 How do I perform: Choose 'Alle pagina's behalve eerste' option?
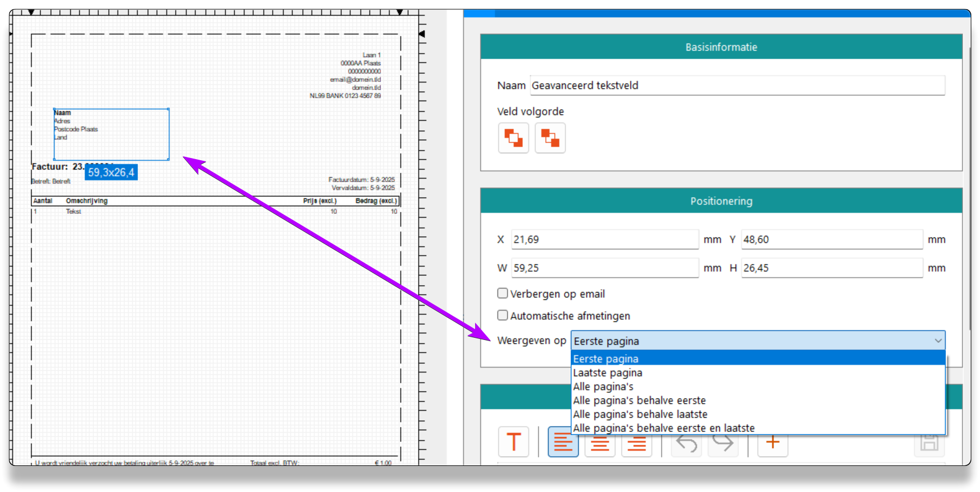tap(639, 401)
